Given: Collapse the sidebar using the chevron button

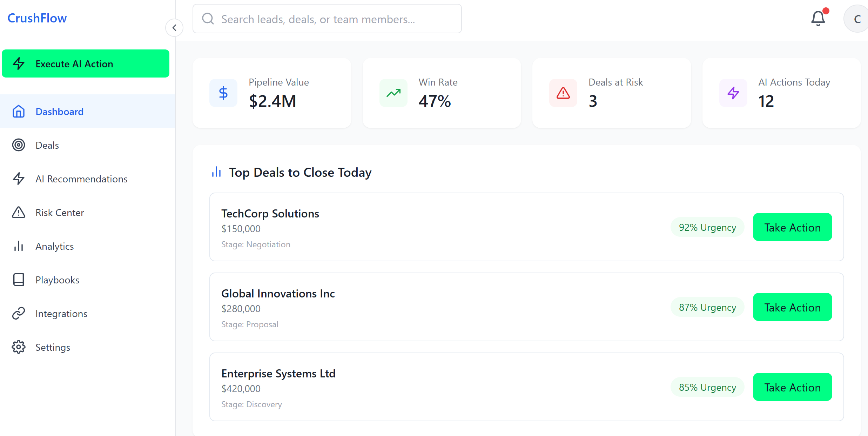Looking at the screenshot, I should click(174, 27).
